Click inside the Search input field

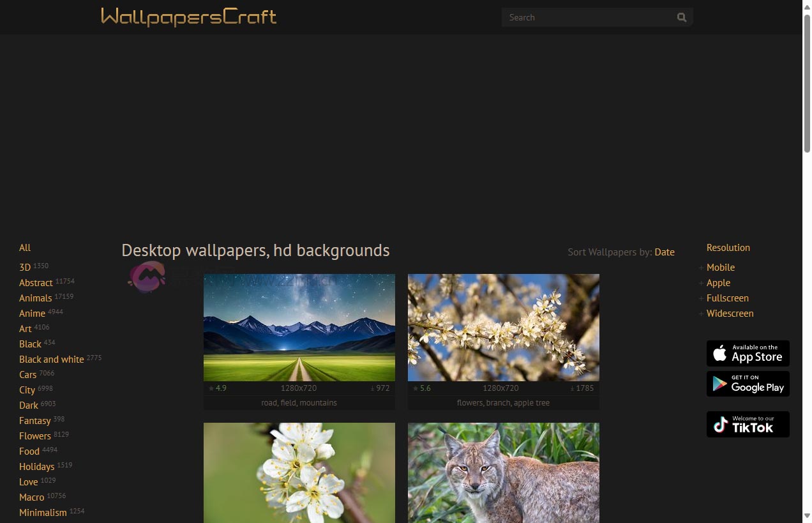tap(587, 17)
